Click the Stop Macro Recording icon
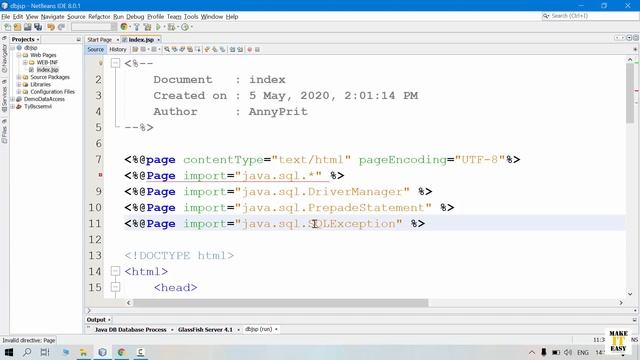This screenshot has width=640, height=360. click(x=257, y=49)
